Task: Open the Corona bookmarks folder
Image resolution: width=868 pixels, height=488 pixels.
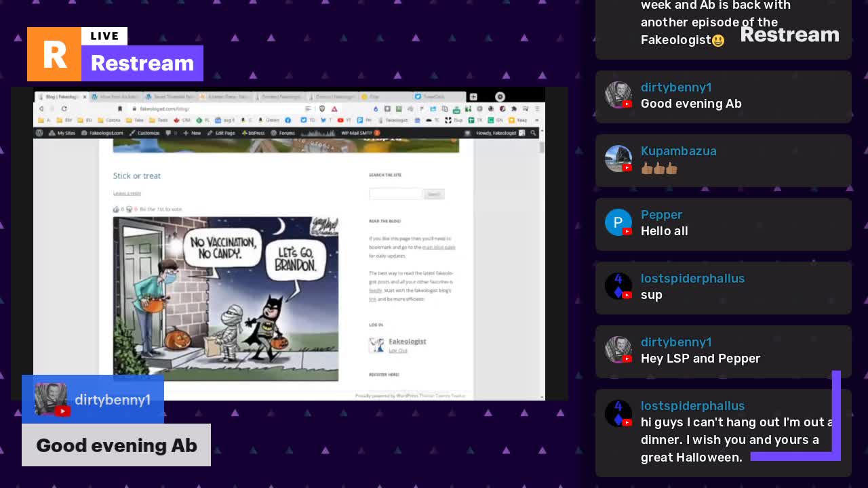Action: [109, 120]
